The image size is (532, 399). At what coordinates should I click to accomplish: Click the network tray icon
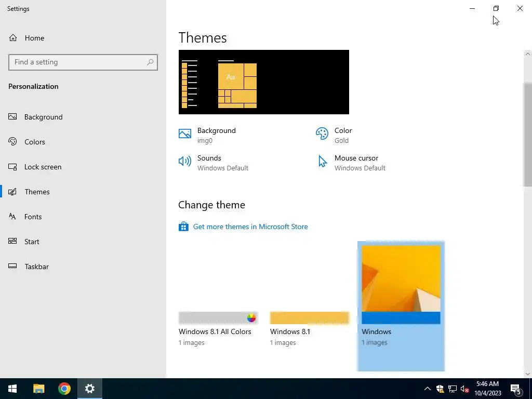pyautogui.click(x=453, y=389)
